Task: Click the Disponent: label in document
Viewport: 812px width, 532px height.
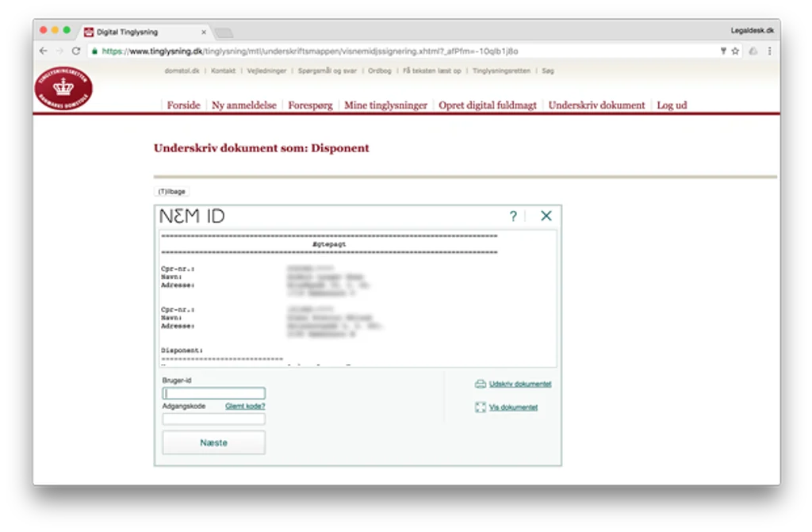Action: coord(182,350)
